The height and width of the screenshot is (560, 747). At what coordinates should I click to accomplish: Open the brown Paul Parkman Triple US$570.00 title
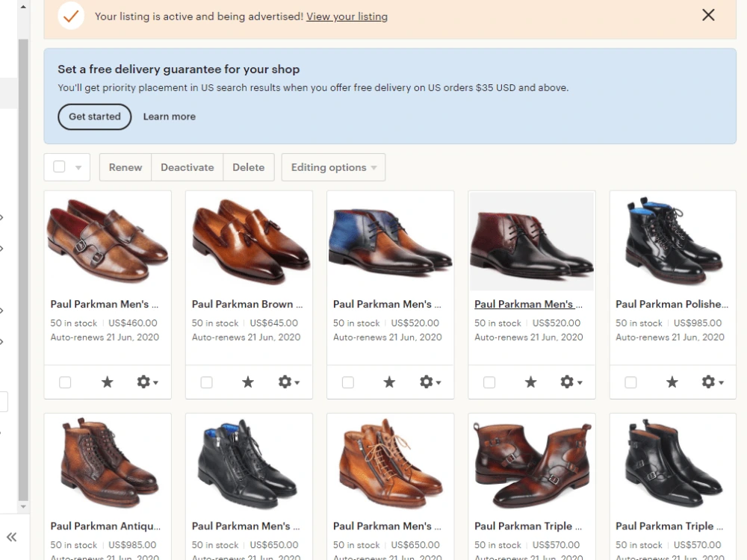click(x=528, y=526)
